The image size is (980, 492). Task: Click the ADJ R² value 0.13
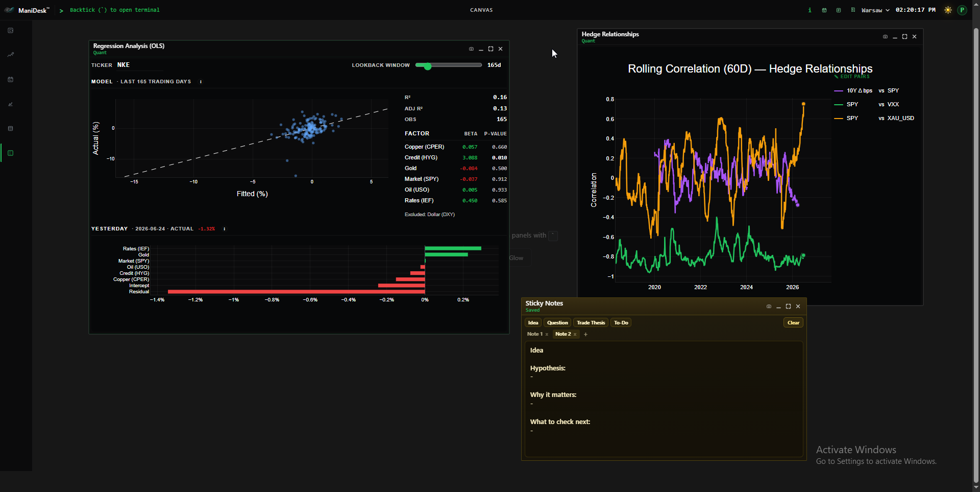(500, 108)
